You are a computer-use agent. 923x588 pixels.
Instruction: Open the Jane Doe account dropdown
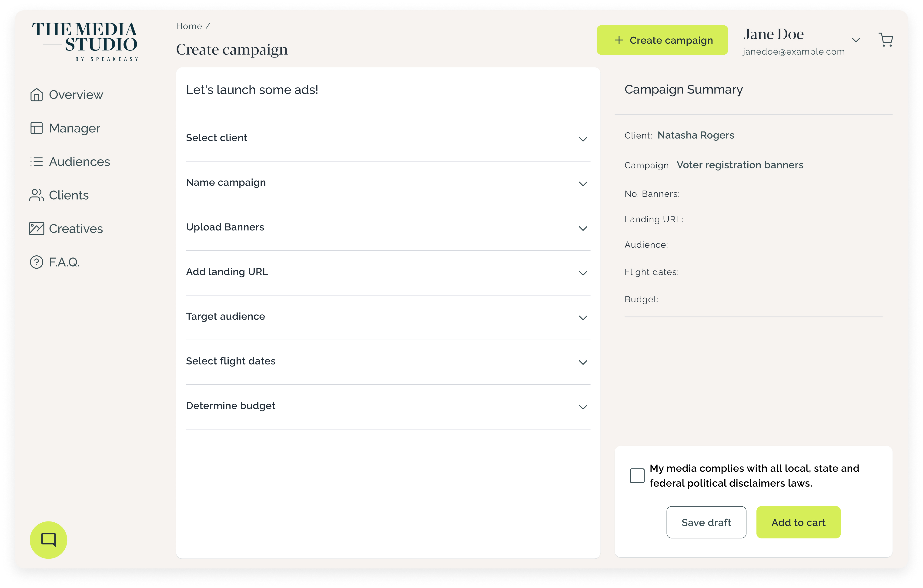tap(856, 40)
